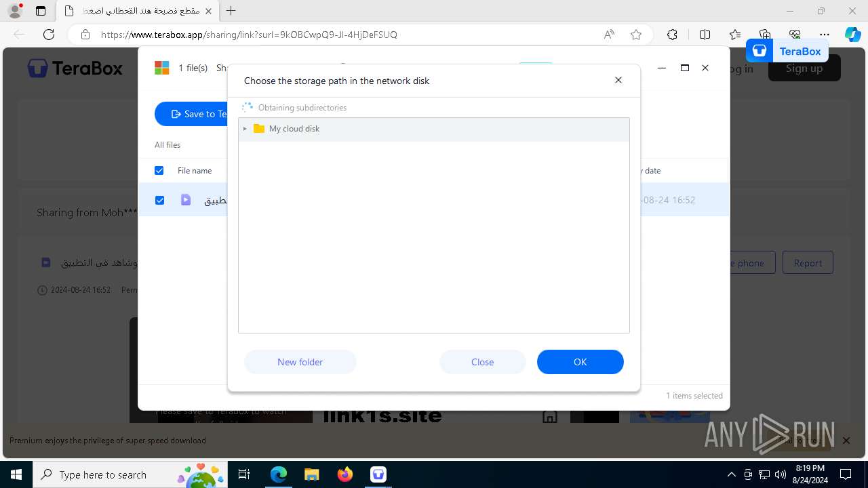Screen dimensions: 868x488
Task: Open Firefox from taskbar
Action: coord(345,474)
